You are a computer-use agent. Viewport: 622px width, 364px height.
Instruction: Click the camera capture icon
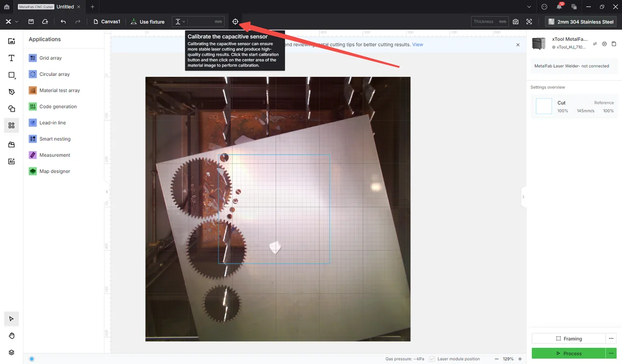(x=516, y=21)
